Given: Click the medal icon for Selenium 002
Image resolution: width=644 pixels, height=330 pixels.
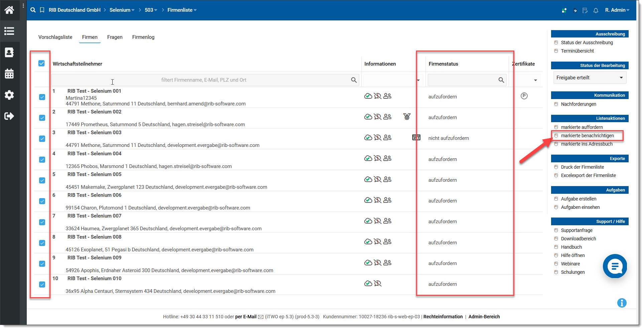Looking at the screenshot, I should point(407,116).
